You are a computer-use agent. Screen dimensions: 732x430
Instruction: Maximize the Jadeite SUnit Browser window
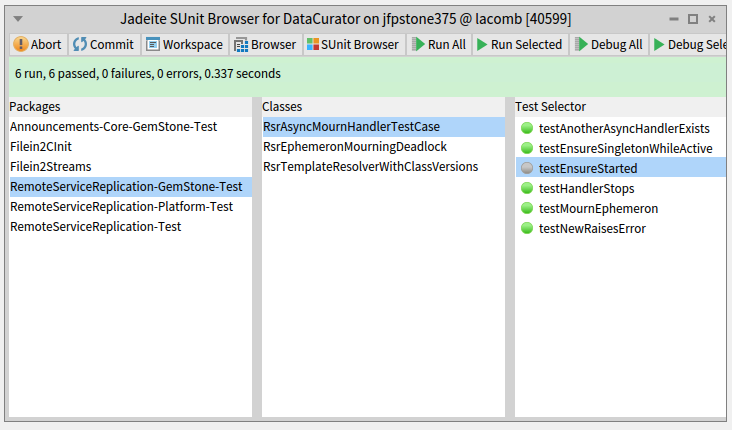pos(693,18)
